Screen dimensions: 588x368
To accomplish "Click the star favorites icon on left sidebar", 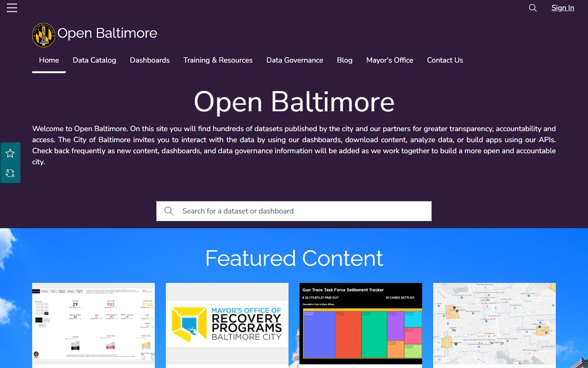I will tap(10, 153).
